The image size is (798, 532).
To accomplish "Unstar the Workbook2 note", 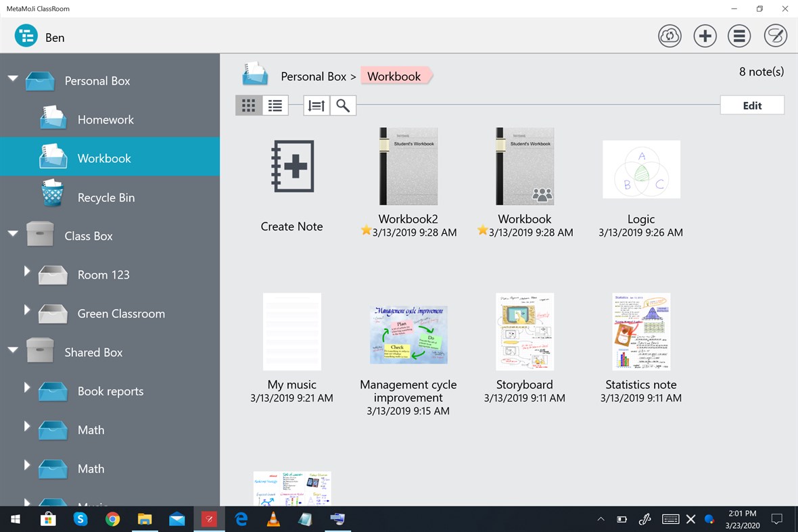I will (x=366, y=231).
